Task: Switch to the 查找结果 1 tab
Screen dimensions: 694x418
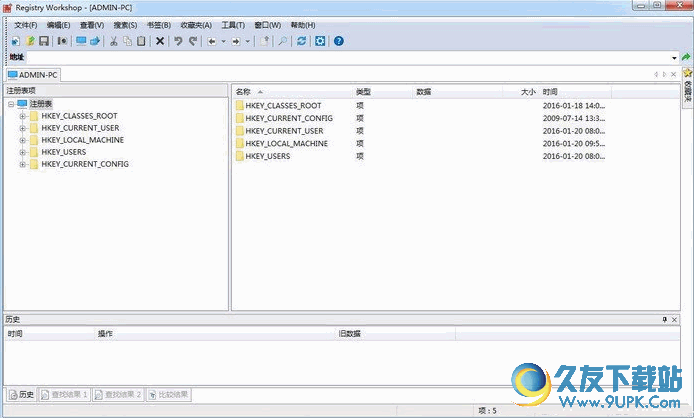Action: click(x=64, y=395)
